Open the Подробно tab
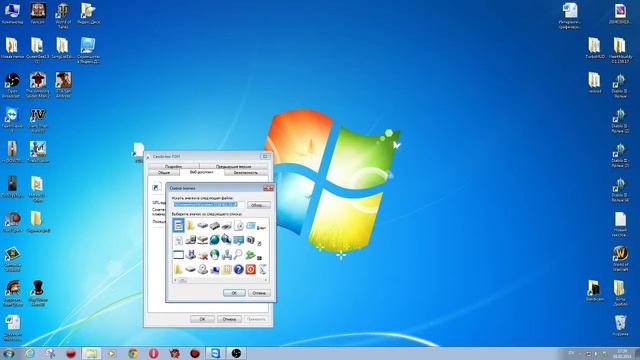The image size is (640, 360). point(173,167)
